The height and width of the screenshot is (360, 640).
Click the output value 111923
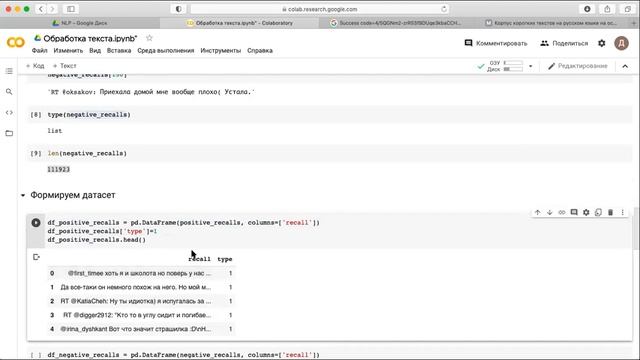58,169
